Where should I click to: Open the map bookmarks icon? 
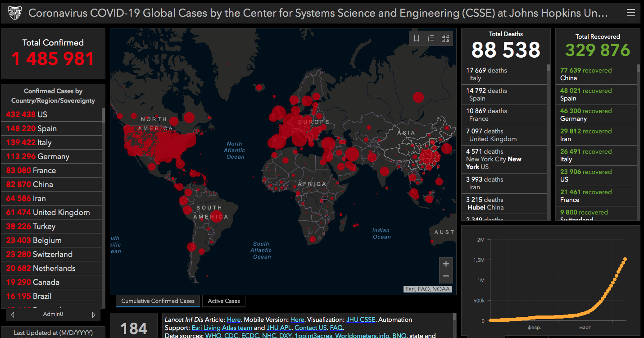[x=417, y=38]
